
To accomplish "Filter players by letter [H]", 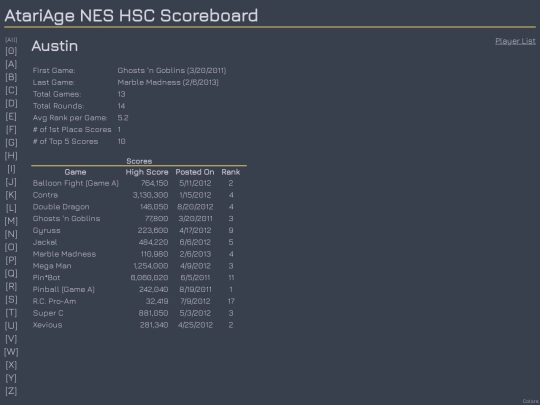I will tap(11, 156).
